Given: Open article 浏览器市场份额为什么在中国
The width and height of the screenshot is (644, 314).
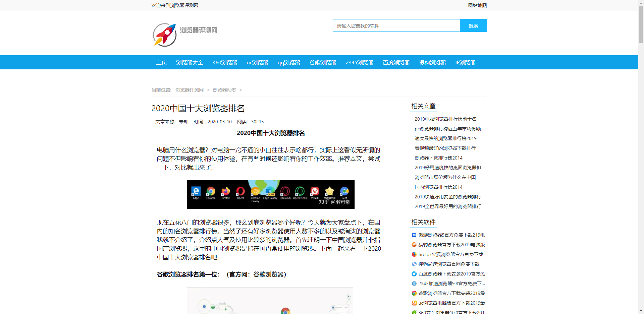Looking at the screenshot, I should (x=445, y=177).
